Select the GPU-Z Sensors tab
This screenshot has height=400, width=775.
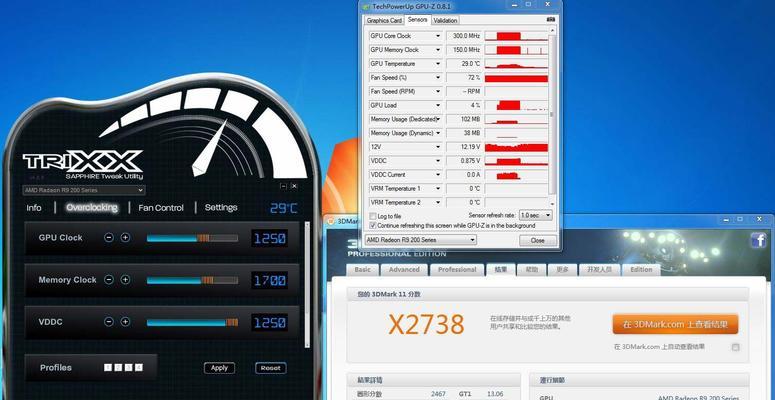[x=418, y=20]
